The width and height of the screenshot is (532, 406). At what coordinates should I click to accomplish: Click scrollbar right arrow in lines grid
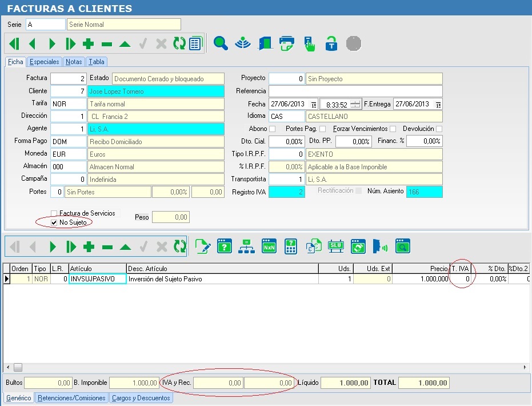(525, 367)
